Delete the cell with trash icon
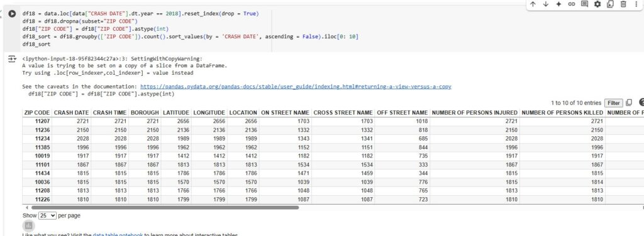Image resolution: width=644 pixels, height=236 pixels. click(623, 4)
